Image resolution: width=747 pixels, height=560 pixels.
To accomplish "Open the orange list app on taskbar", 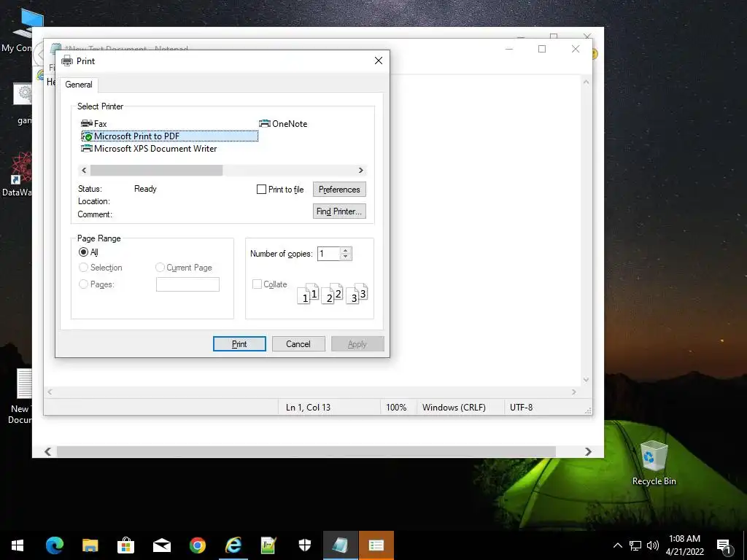I will tap(376, 545).
